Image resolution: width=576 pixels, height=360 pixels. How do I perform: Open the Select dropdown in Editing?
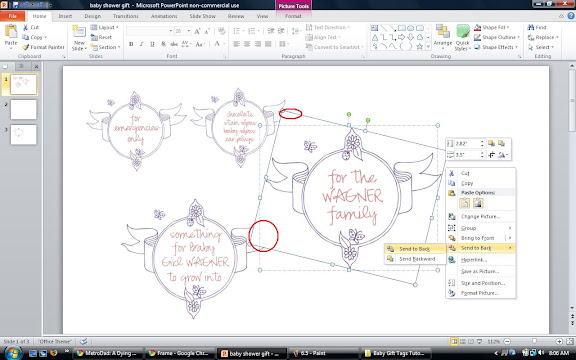tap(541, 47)
